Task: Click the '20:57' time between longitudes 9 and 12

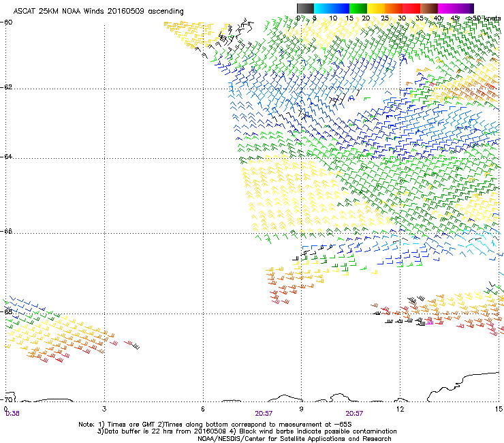Action: point(354,414)
